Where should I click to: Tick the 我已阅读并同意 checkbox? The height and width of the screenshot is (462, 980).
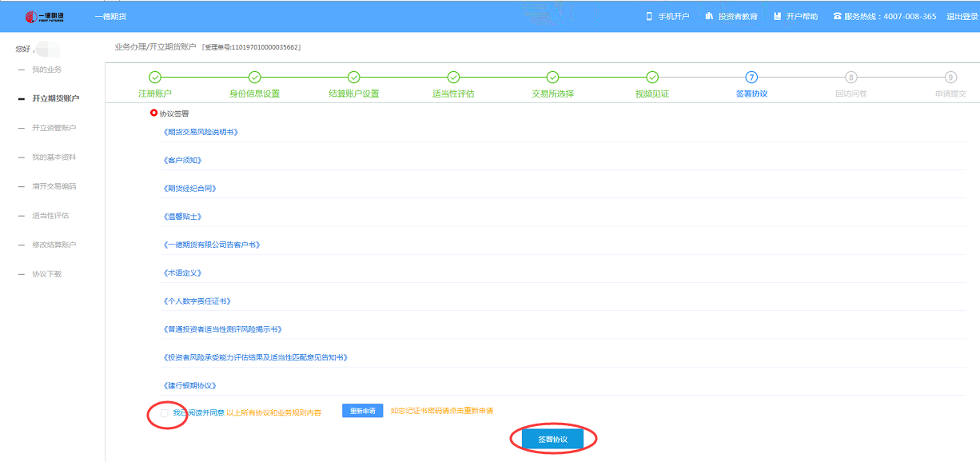click(165, 412)
